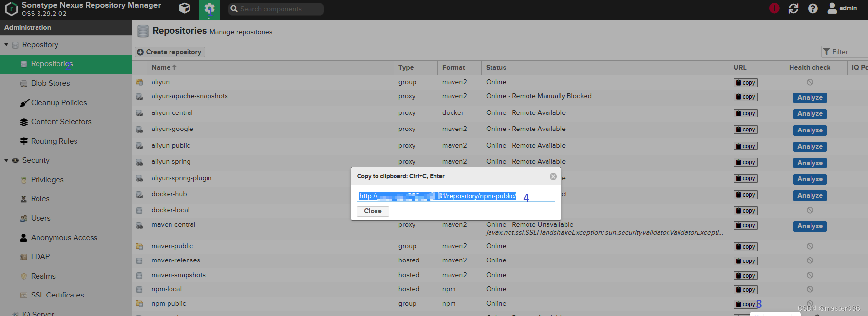868x316 pixels.
Task: Open Roles under Security
Action: (40, 199)
